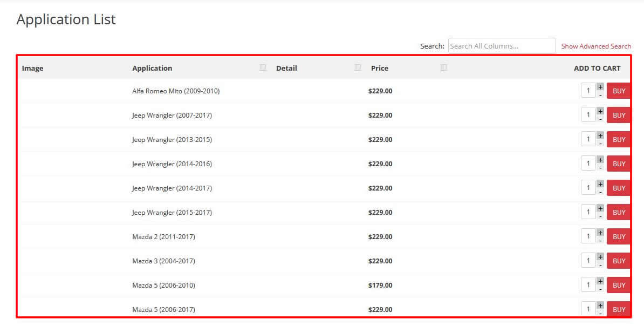
Task: Click quantity field for Mazda 5 (2006-2010)
Action: [588, 284]
